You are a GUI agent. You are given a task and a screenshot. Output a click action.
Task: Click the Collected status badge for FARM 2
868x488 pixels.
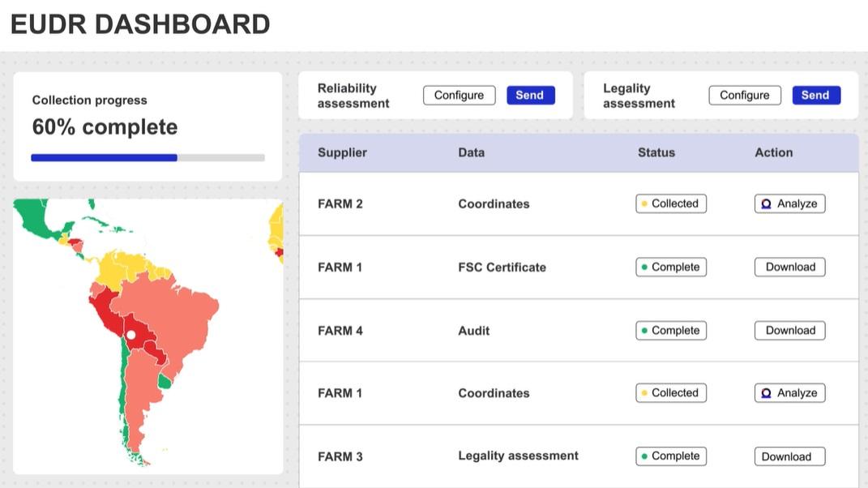[671, 203]
